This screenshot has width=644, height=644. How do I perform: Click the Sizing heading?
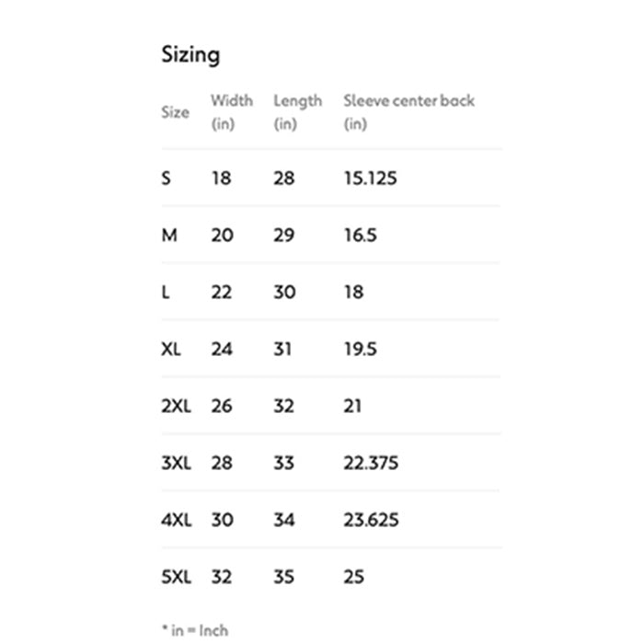pyautogui.click(x=190, y=55)
